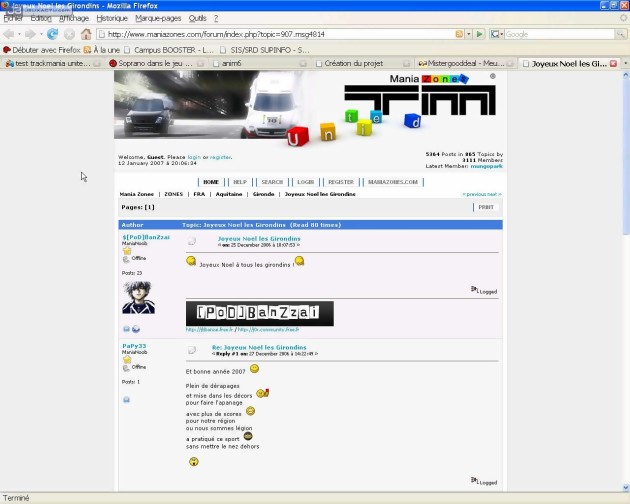Click the Firefox reload page icon
Screen dimensions: 630x504
click(52, 34)
